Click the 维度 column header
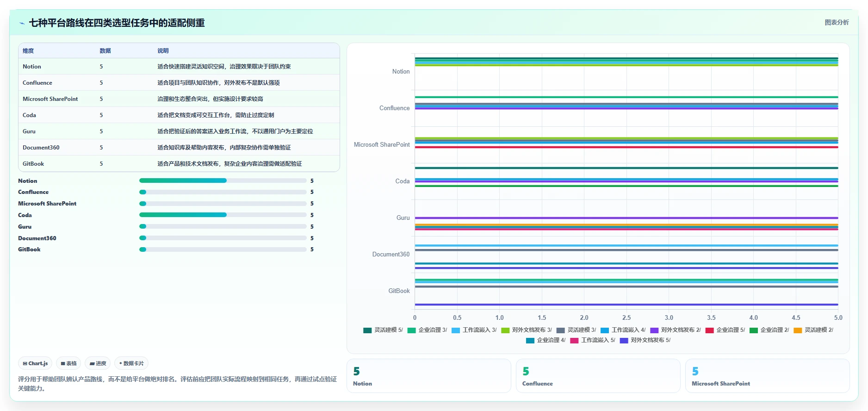 28,51
